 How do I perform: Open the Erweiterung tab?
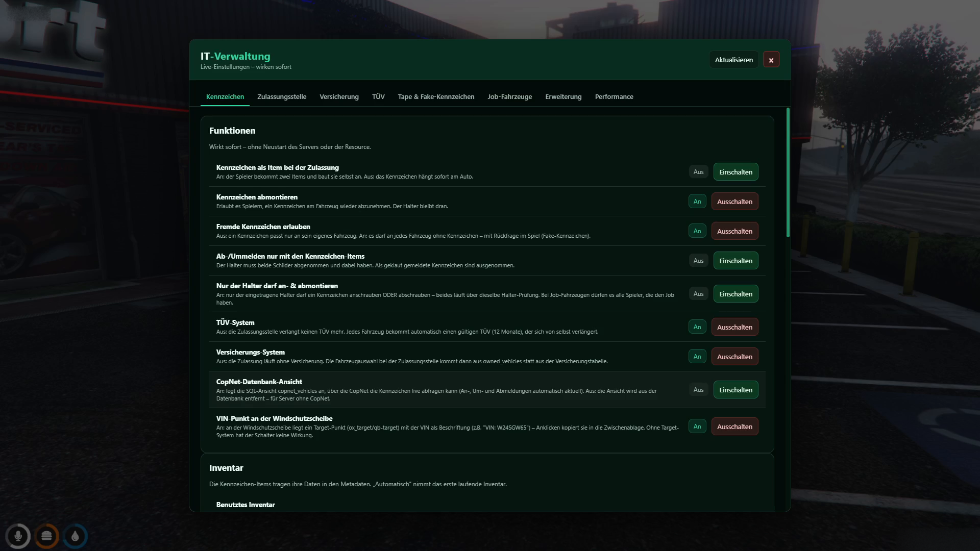(x=563, y=96)
